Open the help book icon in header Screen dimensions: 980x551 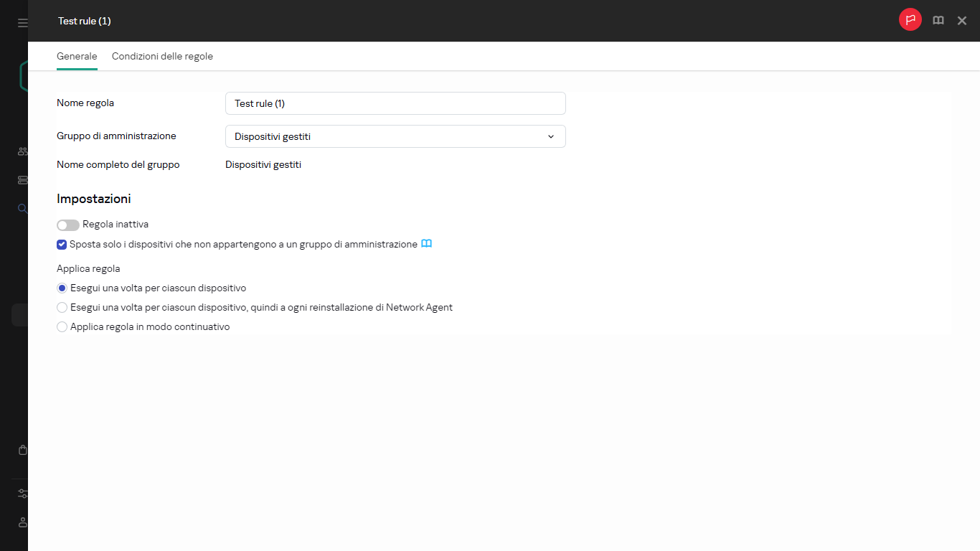938,21
